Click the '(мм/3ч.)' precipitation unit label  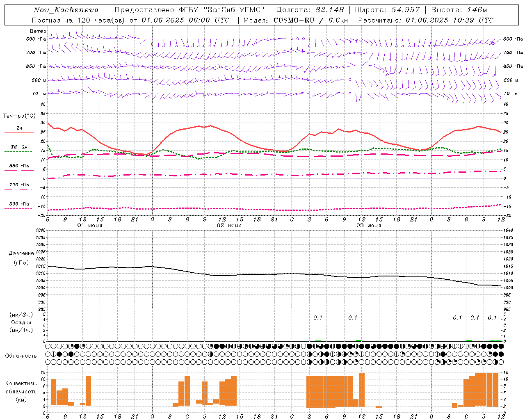[21, 315]
